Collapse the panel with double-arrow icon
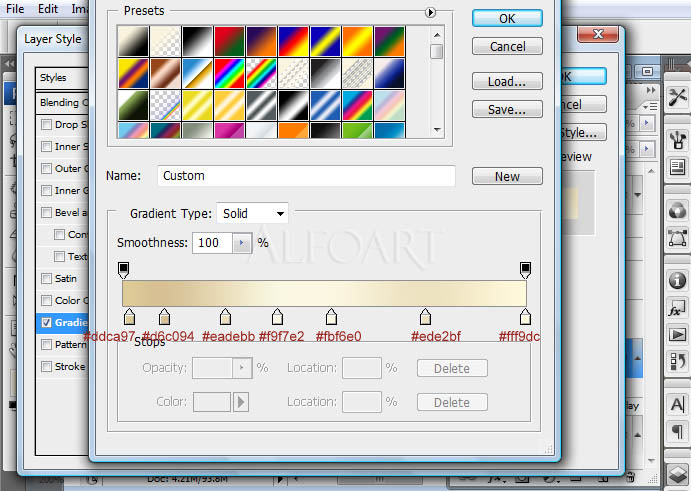691x491 pixels. (651, 90)
